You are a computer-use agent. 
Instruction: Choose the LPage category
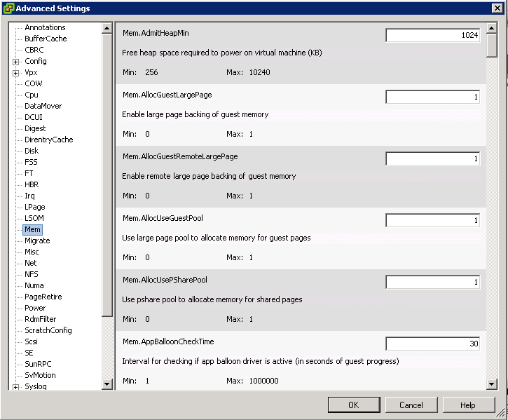(34, 207)
